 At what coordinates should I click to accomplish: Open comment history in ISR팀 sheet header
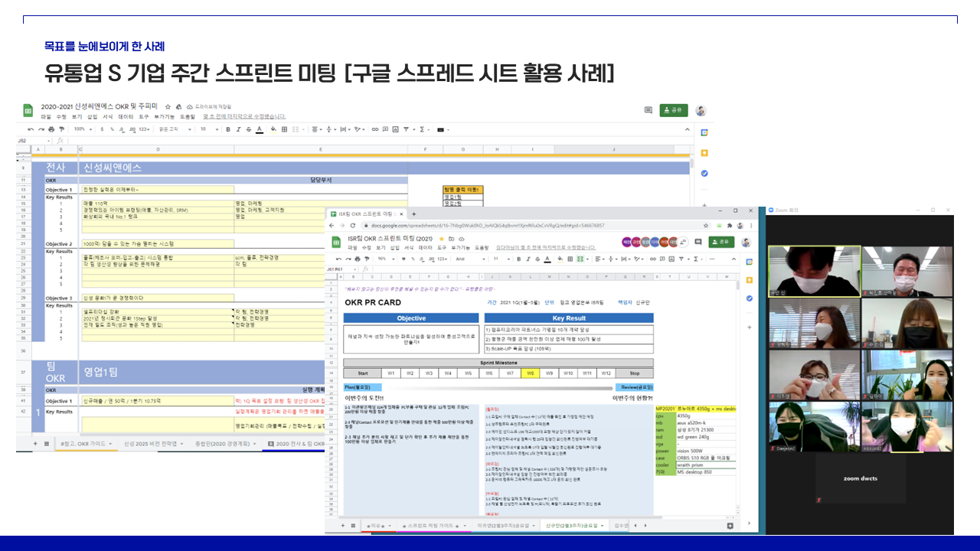698,242
